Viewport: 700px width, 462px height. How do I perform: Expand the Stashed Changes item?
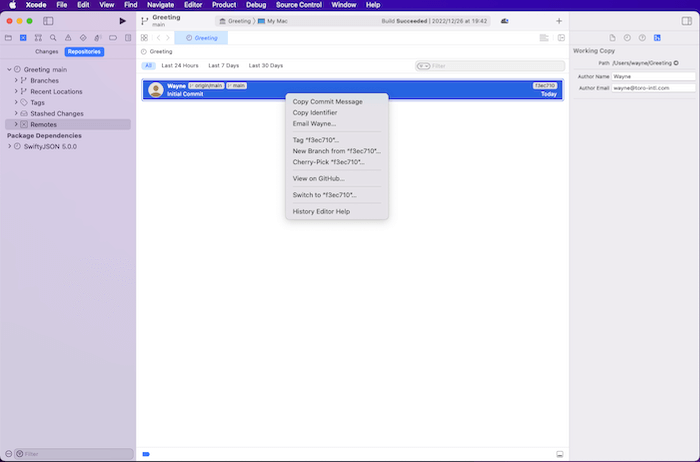pos(16,113)
